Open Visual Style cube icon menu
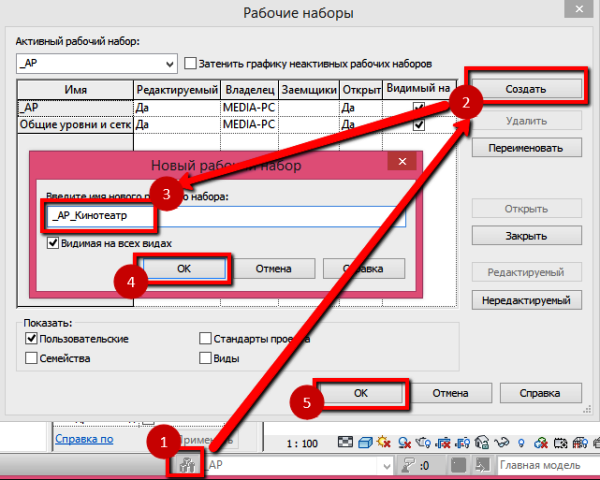600x480 pixels. tap(365, 443)
